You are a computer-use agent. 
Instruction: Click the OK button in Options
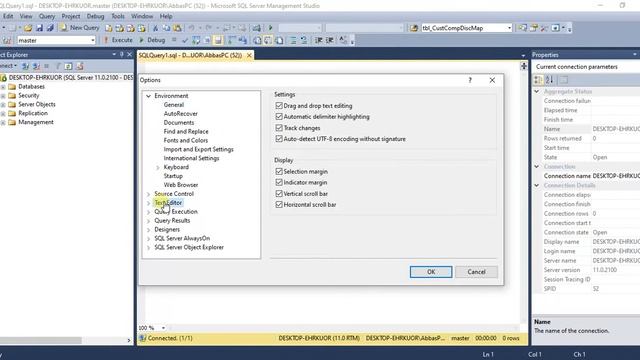[431, 272]
